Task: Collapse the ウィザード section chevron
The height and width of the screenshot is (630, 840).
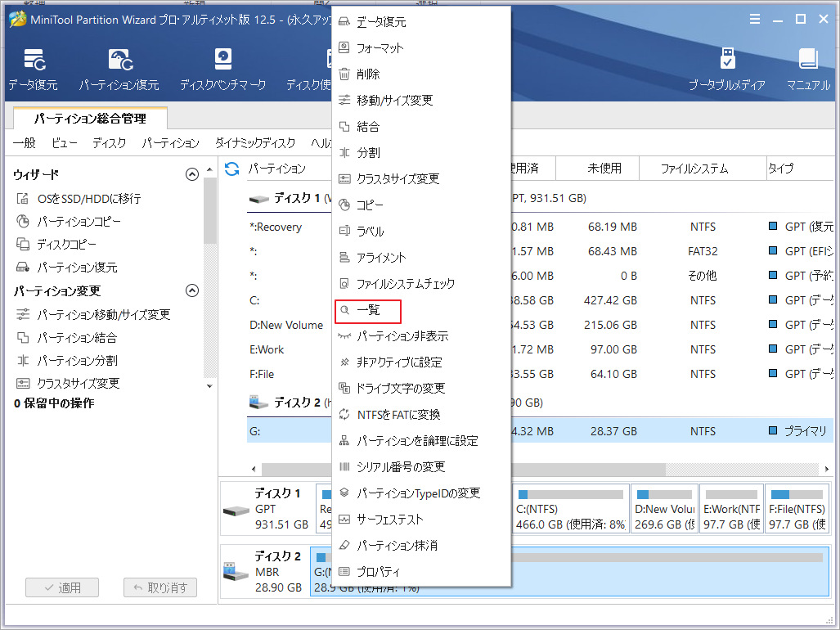Action: coord(192,173)
